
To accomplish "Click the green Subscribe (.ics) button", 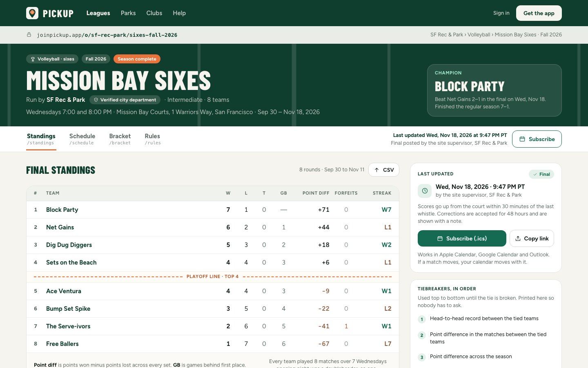I will [x=462, y=238].
